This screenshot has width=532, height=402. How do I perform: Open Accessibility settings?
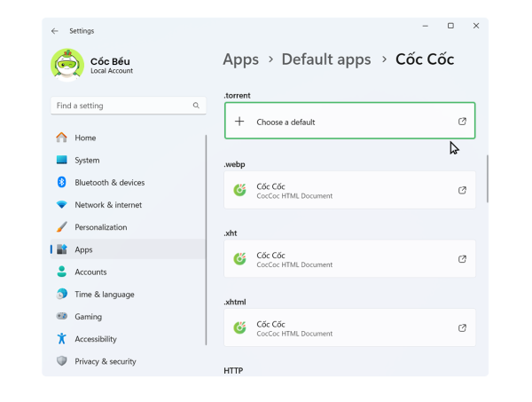(x=129, y=340)
